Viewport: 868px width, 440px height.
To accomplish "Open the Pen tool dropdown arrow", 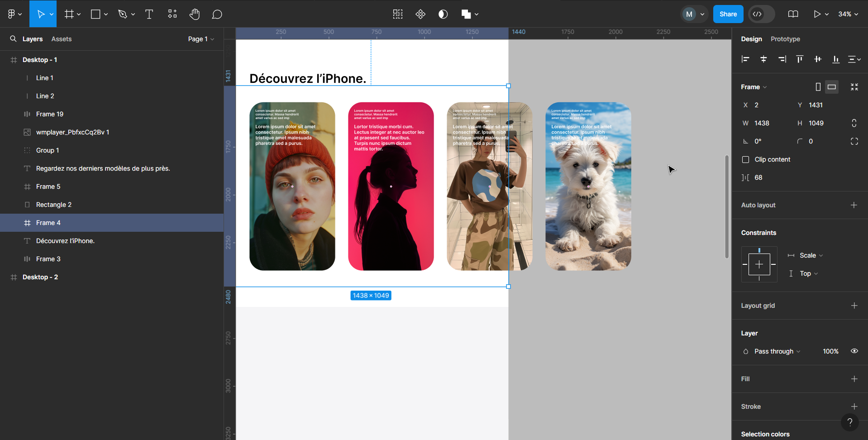I will (x=133, y=14).
